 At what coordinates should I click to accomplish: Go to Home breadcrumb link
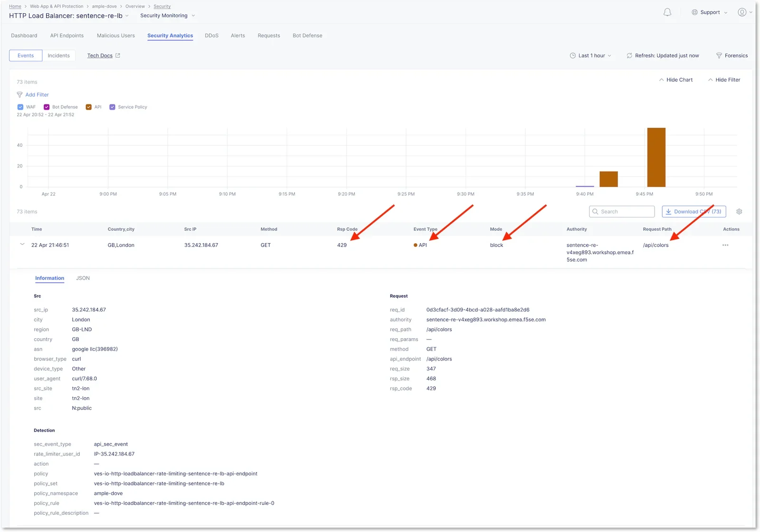[x=15, y=6]
